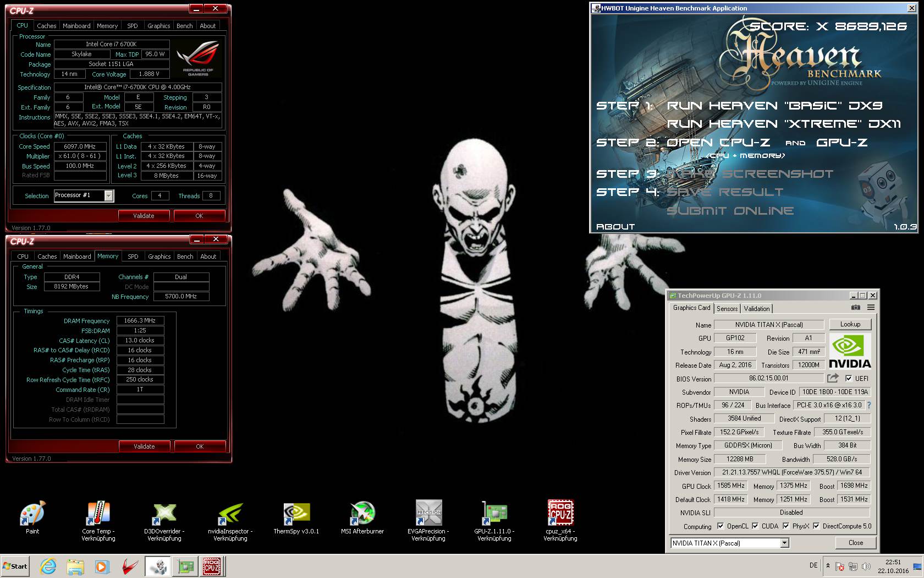Image resolution: width=924 pixels, height=578 pixels.
Task: Click the GPU Name field NVIDIA TITAN X (Pascal)
Action: pyautogui.click(x=769, y=325)
